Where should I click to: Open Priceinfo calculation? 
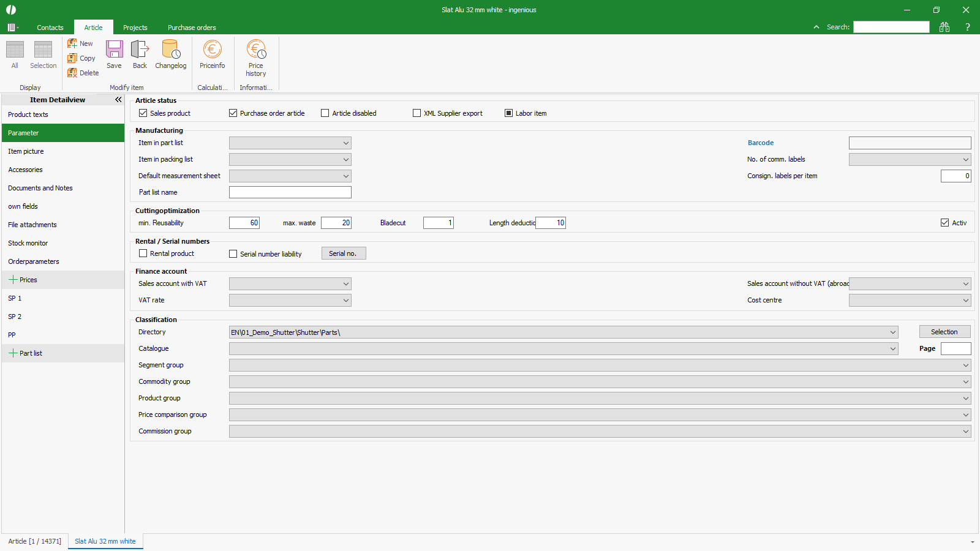point(212,54)
